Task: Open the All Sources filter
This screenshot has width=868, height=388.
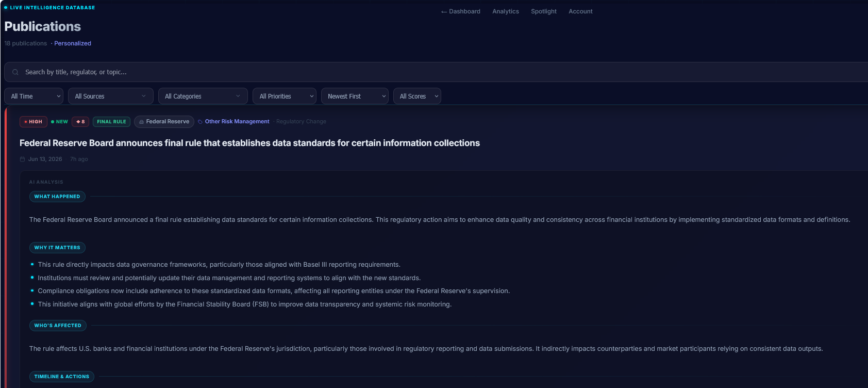Action: point(111,96)
